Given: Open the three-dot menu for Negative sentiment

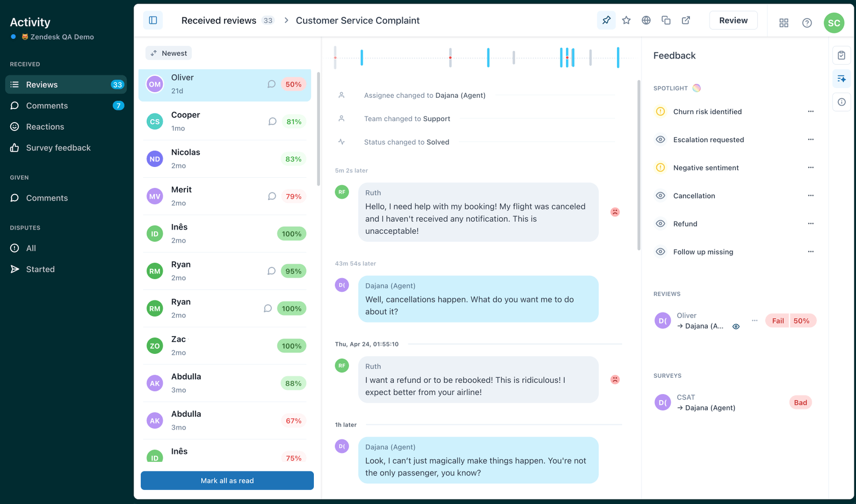Looking at the screenshot, I should (811, 167).
